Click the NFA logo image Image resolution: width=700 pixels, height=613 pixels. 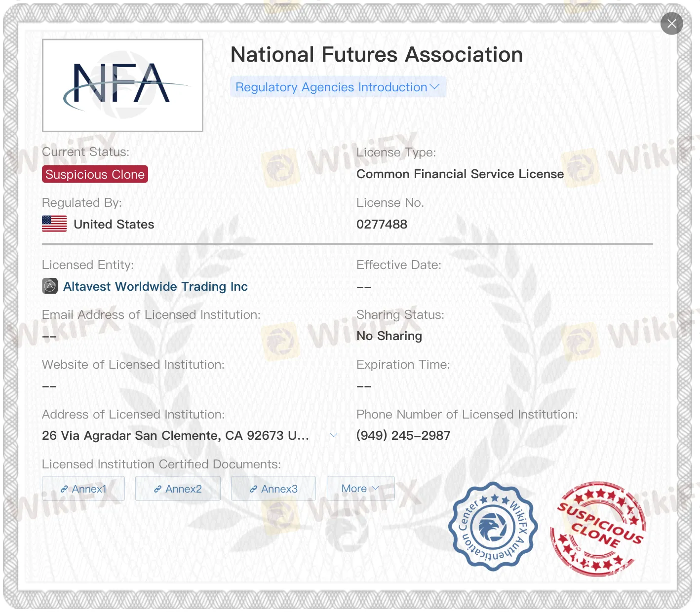pyautogui.click(x=122, y=85)
